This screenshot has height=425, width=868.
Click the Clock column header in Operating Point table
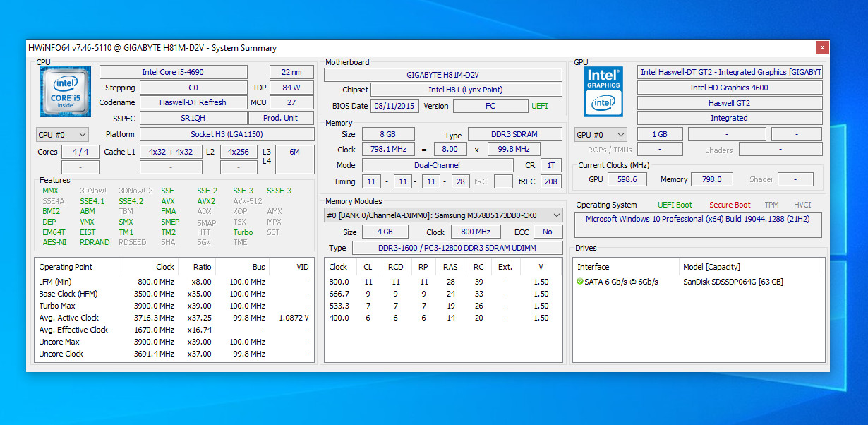(165, 267)
